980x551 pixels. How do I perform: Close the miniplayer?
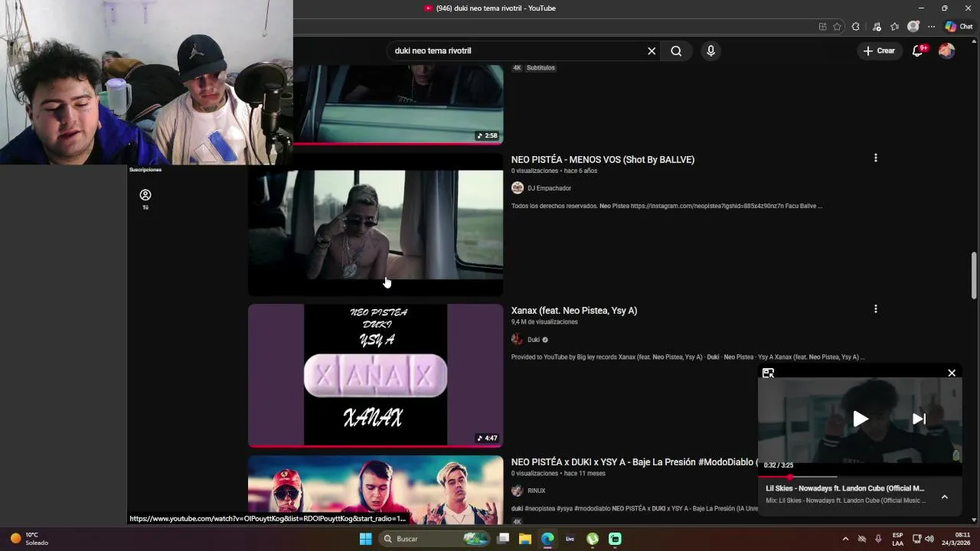pyautogui.click(x=952, y=373)
